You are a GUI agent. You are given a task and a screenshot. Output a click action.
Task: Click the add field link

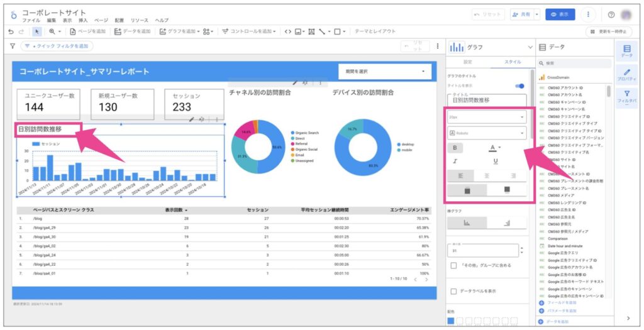(558, 303)
